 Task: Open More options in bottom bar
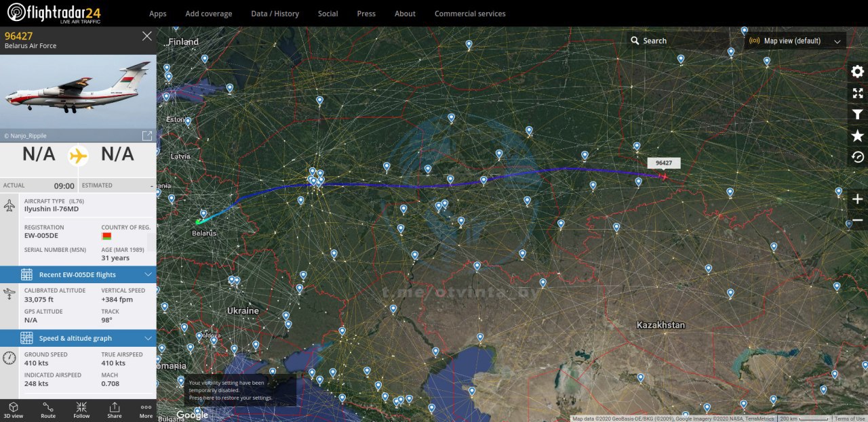146,410
